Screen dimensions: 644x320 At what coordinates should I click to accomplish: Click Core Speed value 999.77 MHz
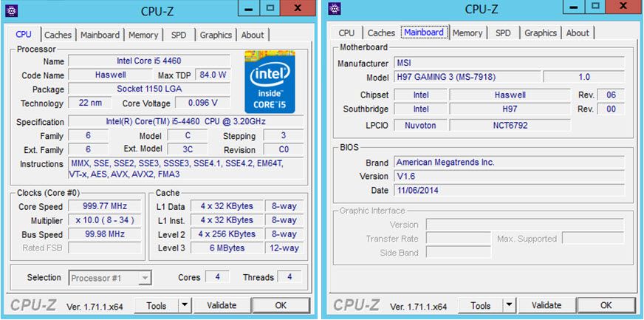104,206
